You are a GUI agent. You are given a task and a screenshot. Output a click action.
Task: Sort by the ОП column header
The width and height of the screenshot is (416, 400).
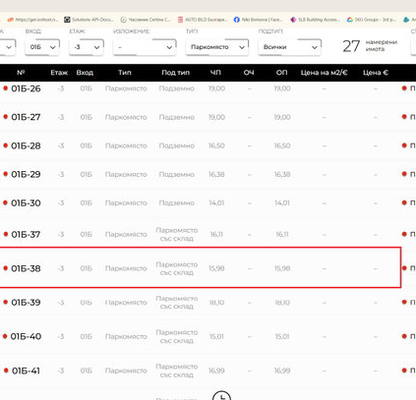point(282,72)
